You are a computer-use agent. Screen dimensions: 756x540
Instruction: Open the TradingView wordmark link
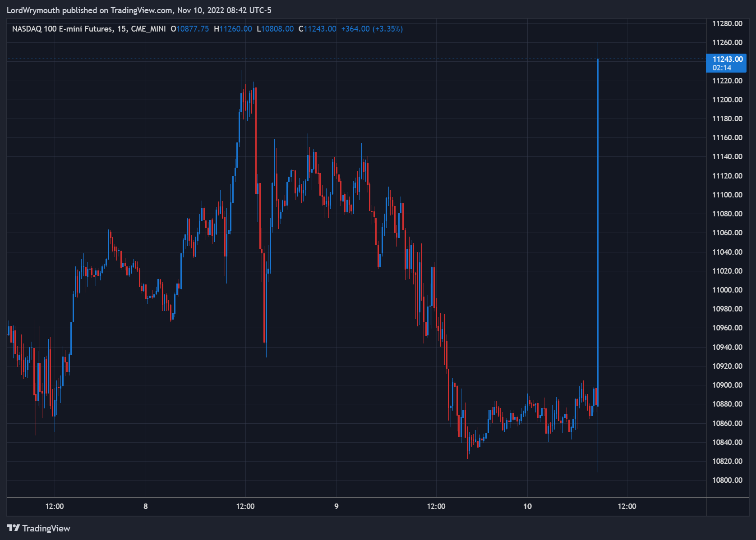pos(46,528)
